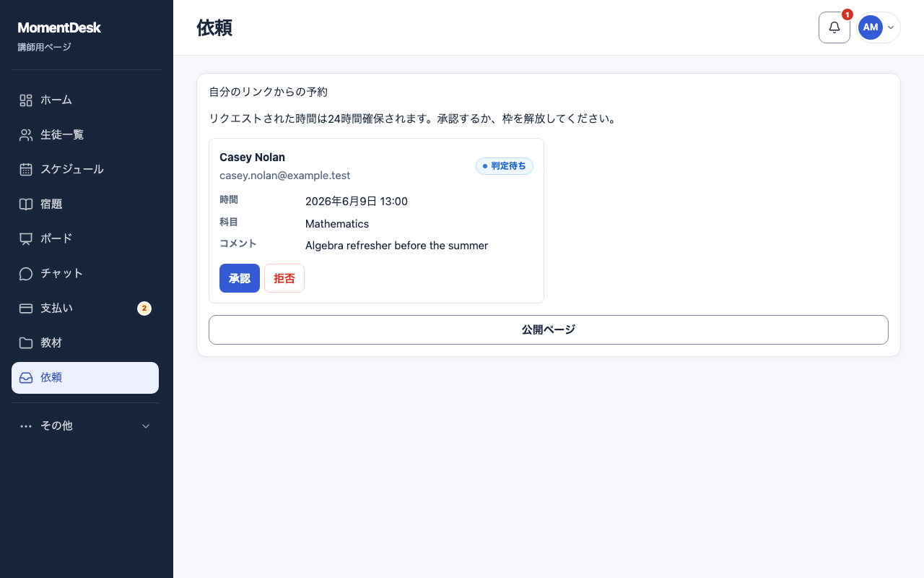924x578 pixels.
Task: Click the 依頼 page title
Action: click(214, 28)
